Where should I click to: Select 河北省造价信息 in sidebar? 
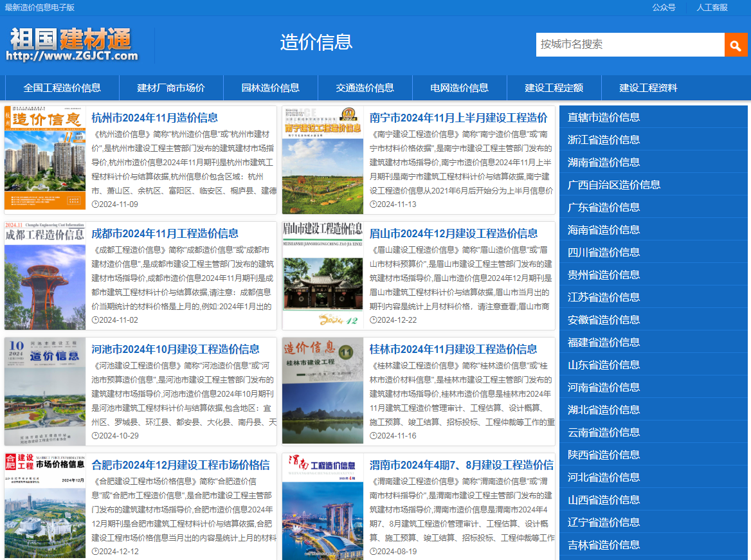click(x=653, y=478)
